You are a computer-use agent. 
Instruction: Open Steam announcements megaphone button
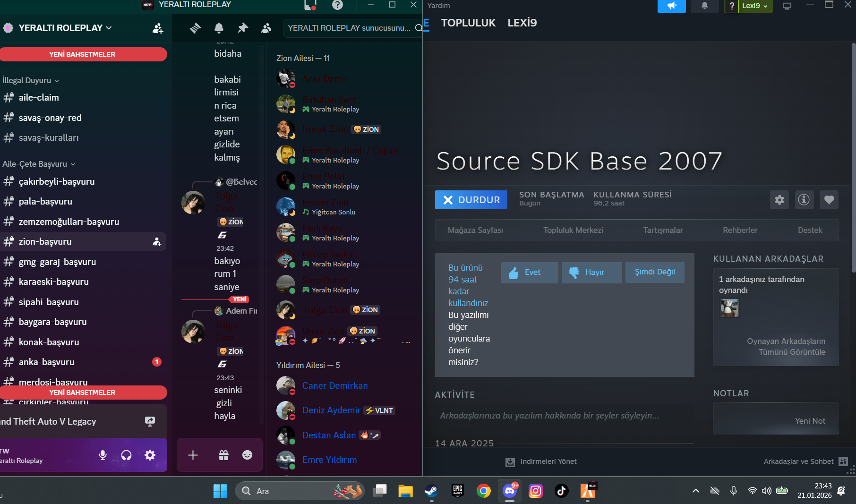pyautogui.click(x=672, y=6)
